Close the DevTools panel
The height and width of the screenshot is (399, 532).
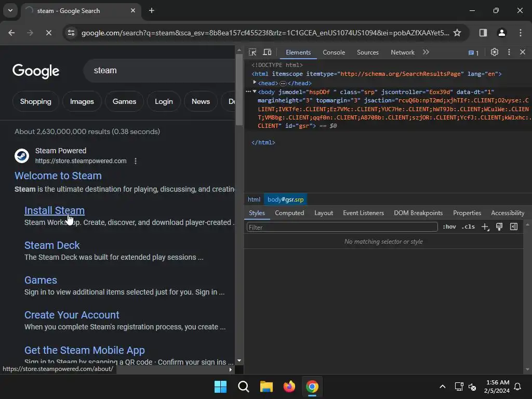point(523,52)
